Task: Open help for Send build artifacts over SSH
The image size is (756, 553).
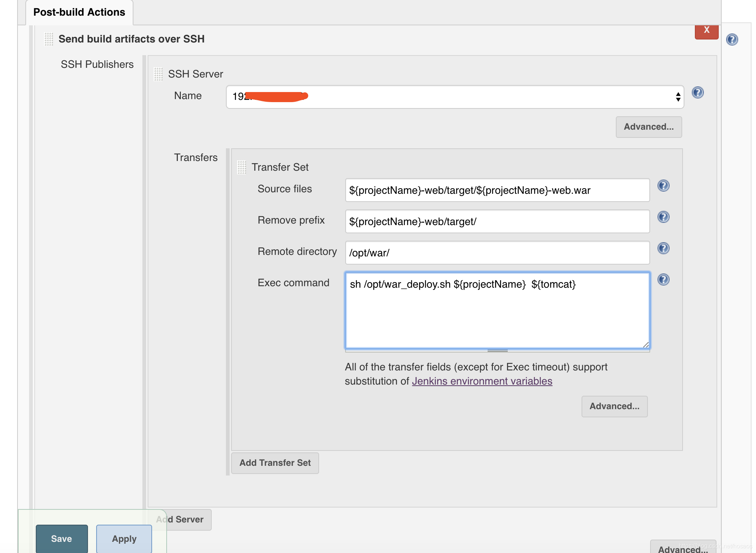Action: 732,39
